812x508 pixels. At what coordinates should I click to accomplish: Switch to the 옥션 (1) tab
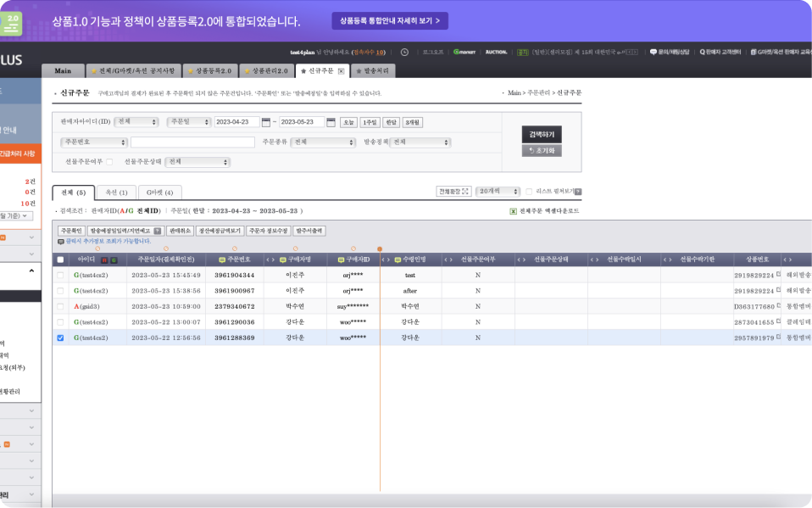click(117, 193)
